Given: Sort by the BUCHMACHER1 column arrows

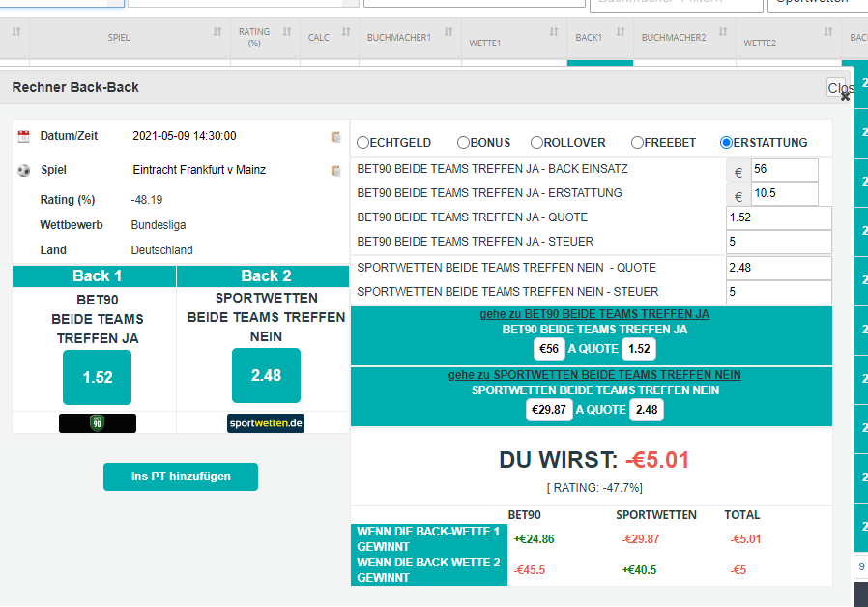Looking at the screenshot, I should [x=448, y=32].
